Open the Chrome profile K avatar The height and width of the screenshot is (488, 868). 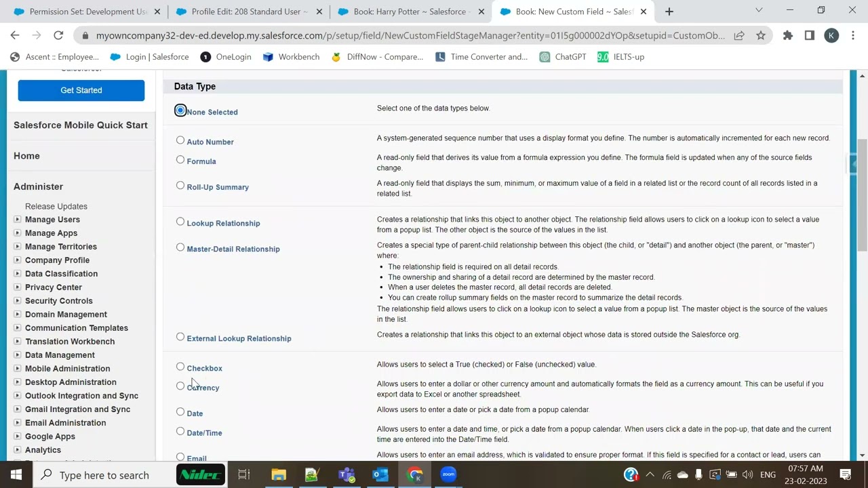pos(831,35)
